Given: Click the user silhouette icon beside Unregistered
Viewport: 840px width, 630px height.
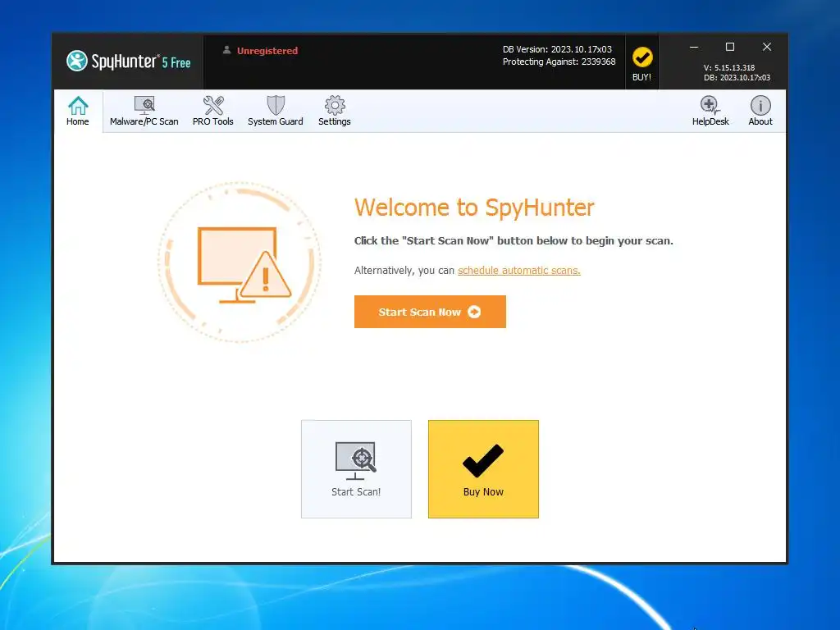Looking at the screenshot, I should (x=226, y=50).
